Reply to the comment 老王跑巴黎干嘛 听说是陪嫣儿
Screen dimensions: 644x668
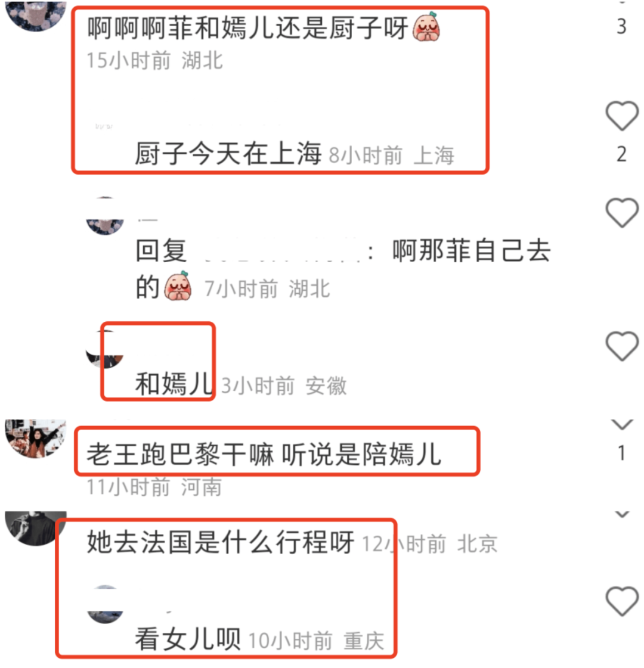(x=264, y=454)
